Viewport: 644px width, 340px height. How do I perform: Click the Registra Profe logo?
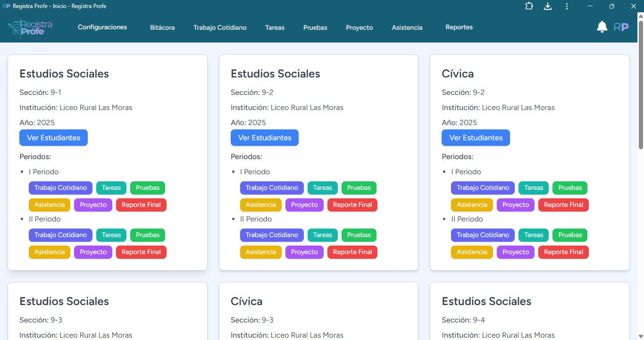click(30, 27)
